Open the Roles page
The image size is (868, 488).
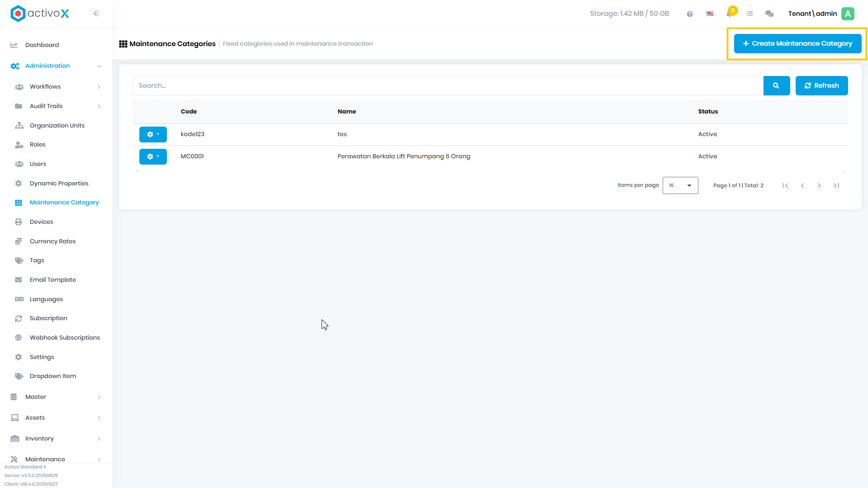pos(38,145)
